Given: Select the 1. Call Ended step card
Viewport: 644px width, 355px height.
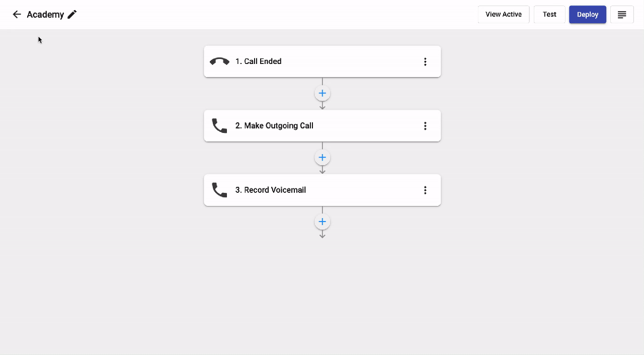Looking at the screenshot, I should point(323,61).
